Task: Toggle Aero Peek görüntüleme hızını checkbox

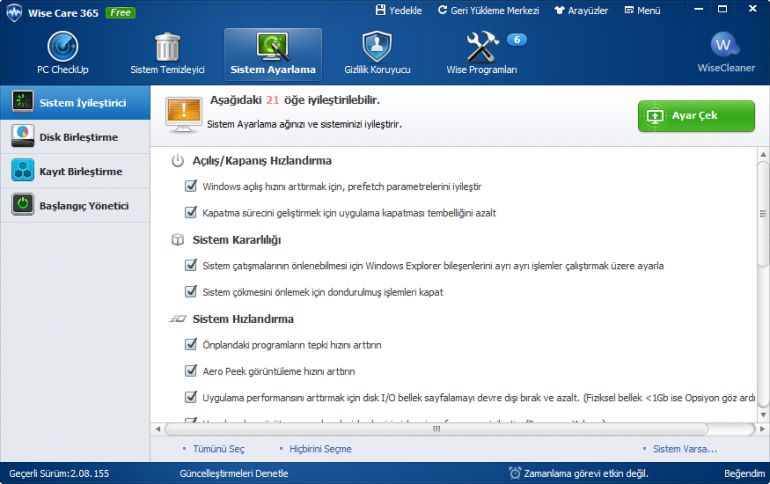Action: point(191,371)
